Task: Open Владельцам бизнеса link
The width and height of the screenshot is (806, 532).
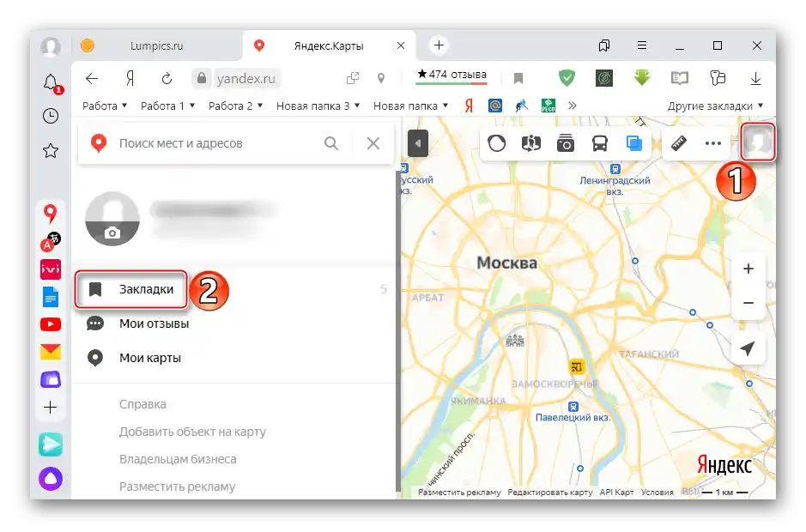Action: pyautogui.click(x=178, y=459)
